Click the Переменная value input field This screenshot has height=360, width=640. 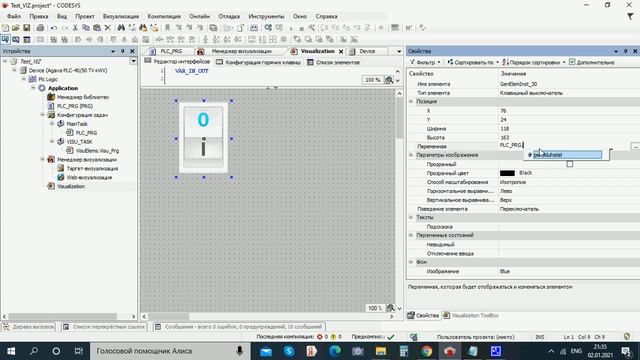(x=564, y=146)
